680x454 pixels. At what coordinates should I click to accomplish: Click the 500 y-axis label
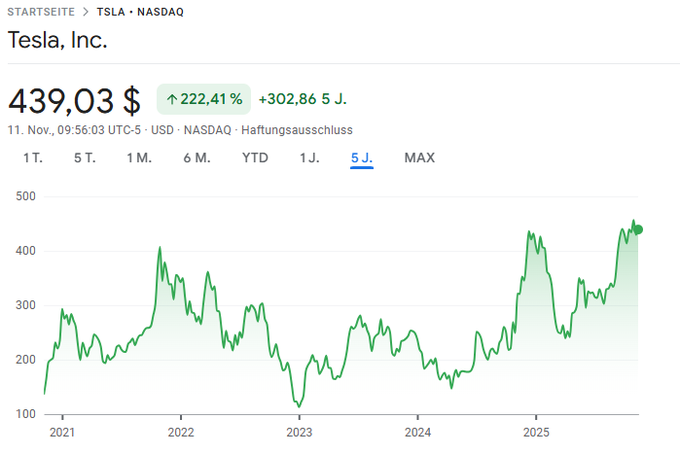coord(26,196)
